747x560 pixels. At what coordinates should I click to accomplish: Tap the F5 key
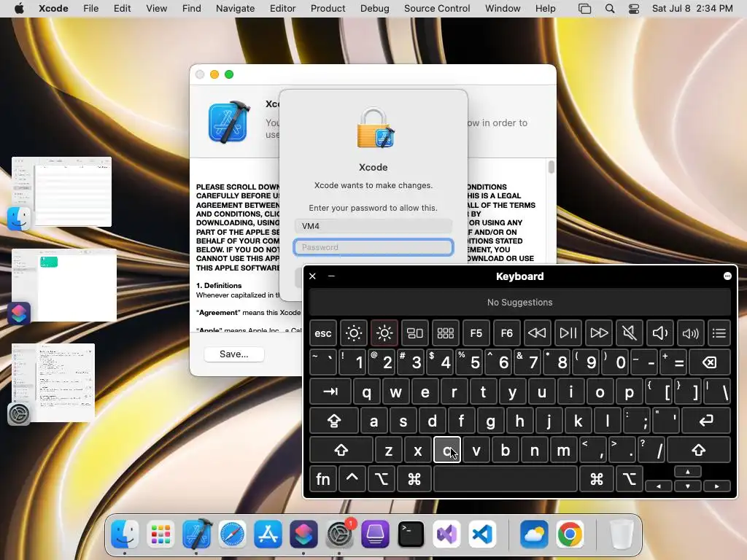pos(476,332)
